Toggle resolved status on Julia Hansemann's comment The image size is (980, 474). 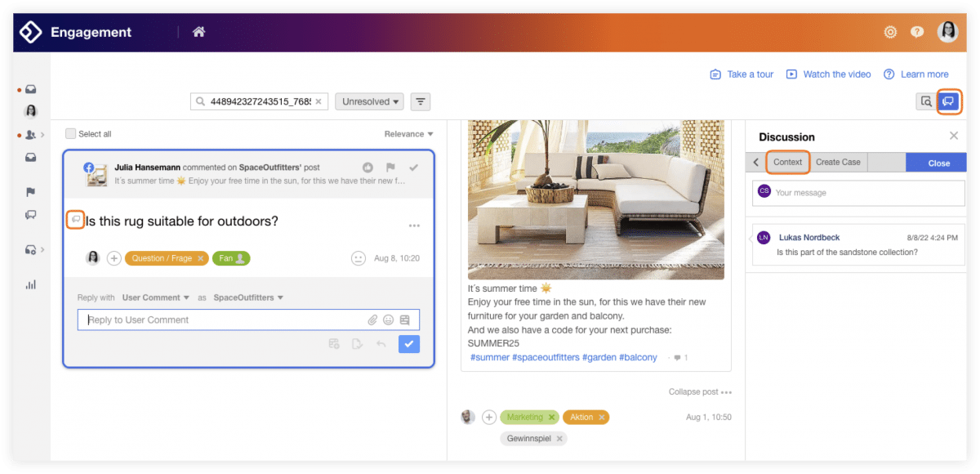(413, 167)
